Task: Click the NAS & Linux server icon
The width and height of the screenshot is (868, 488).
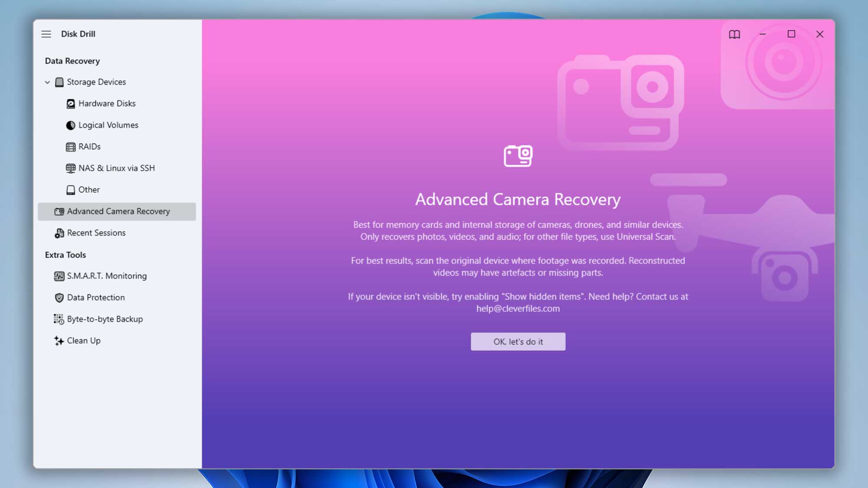Action: [x=70, y=168]
